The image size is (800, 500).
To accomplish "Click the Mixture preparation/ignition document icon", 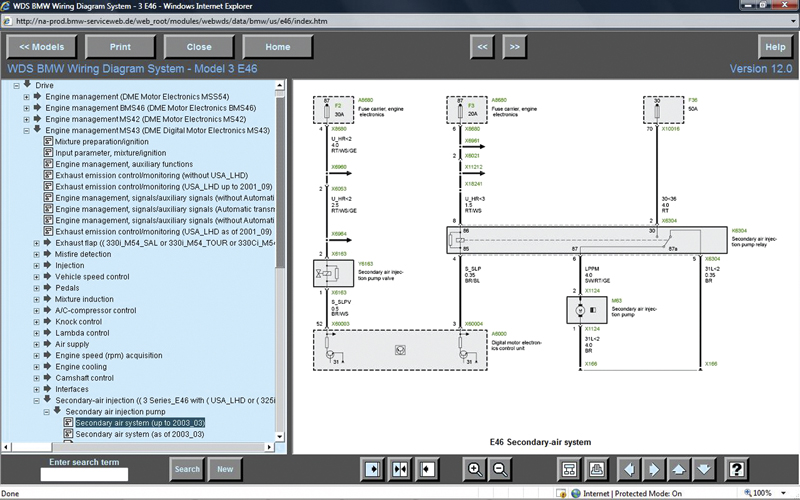I will point(48,141).
